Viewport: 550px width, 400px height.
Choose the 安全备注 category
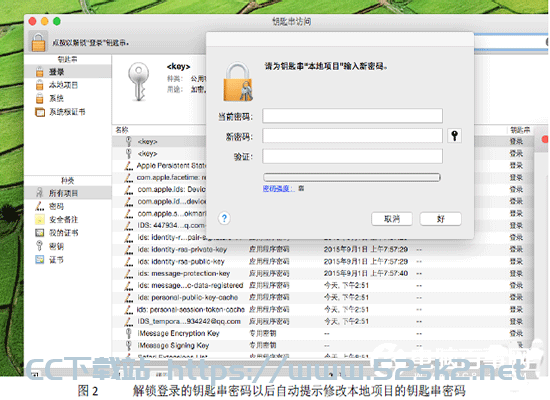pos(68,219)
